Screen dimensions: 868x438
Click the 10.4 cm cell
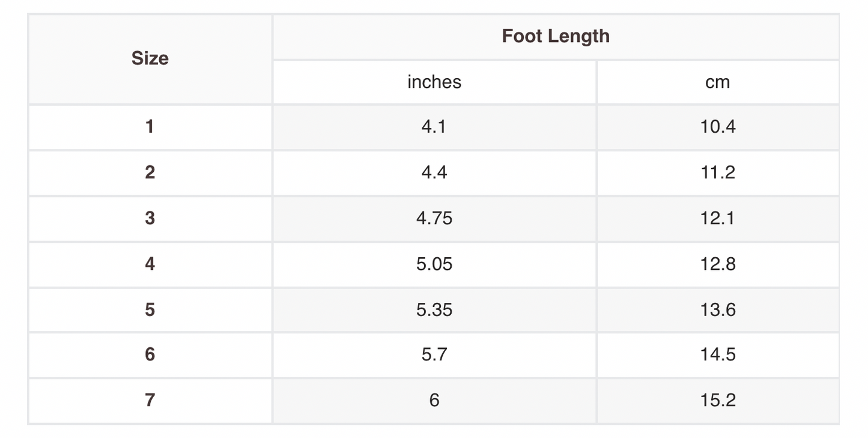718,127
